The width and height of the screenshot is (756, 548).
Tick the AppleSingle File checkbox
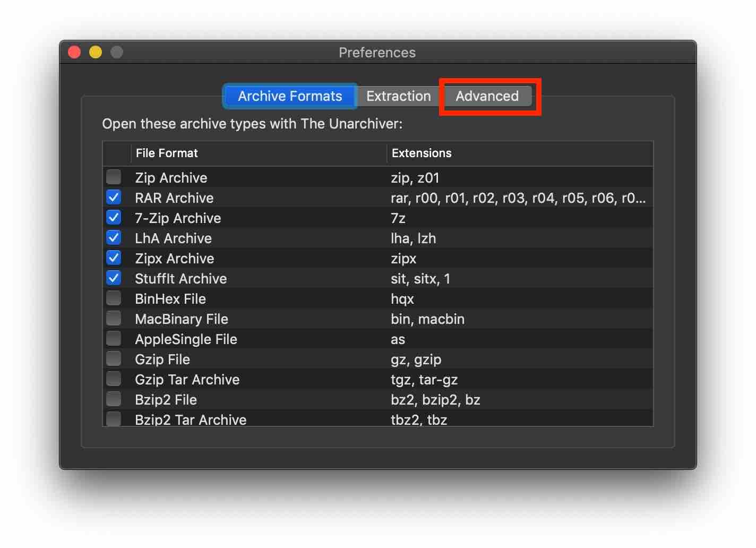point(114,338)
